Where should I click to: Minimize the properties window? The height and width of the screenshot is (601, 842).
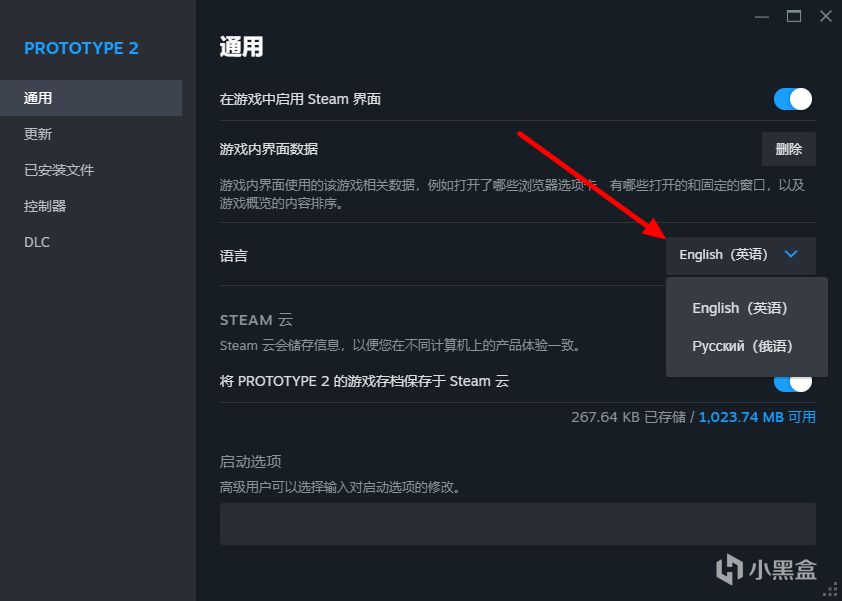click(761, 17)
